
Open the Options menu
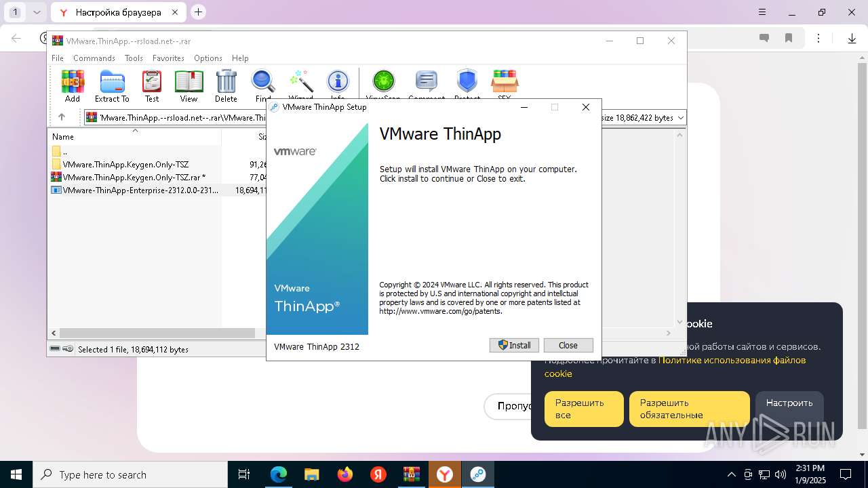(x=208, y=58)
